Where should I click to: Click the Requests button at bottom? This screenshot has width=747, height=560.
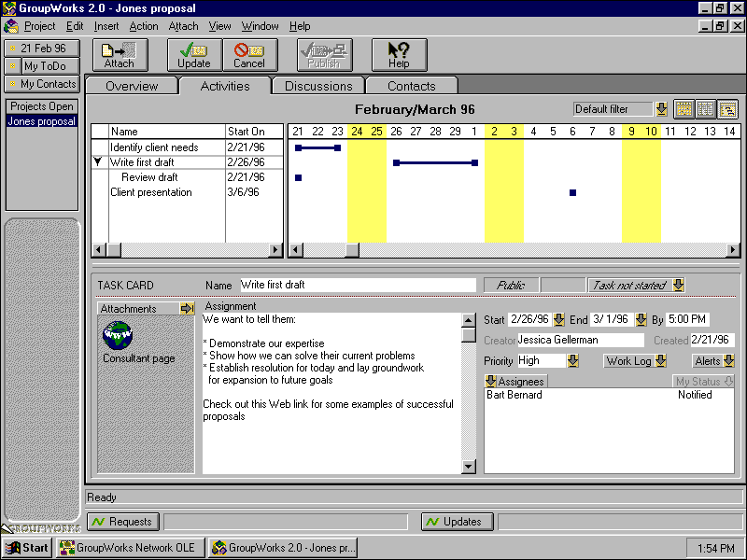point(123,522)
